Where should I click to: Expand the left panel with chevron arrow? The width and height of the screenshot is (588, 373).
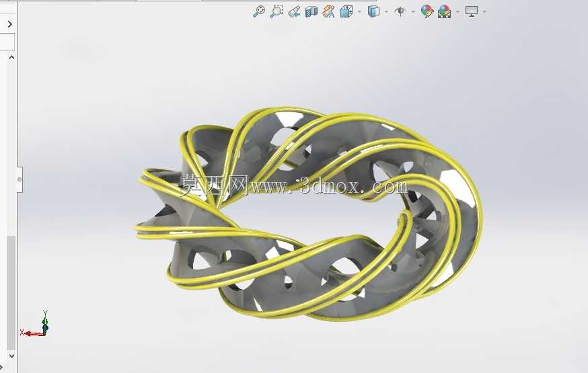click(x=10, y=24)
